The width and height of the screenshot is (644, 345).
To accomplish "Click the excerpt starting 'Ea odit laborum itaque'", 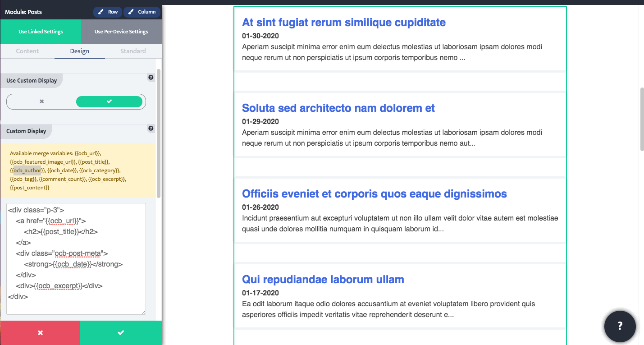I will tap(388, 309).
